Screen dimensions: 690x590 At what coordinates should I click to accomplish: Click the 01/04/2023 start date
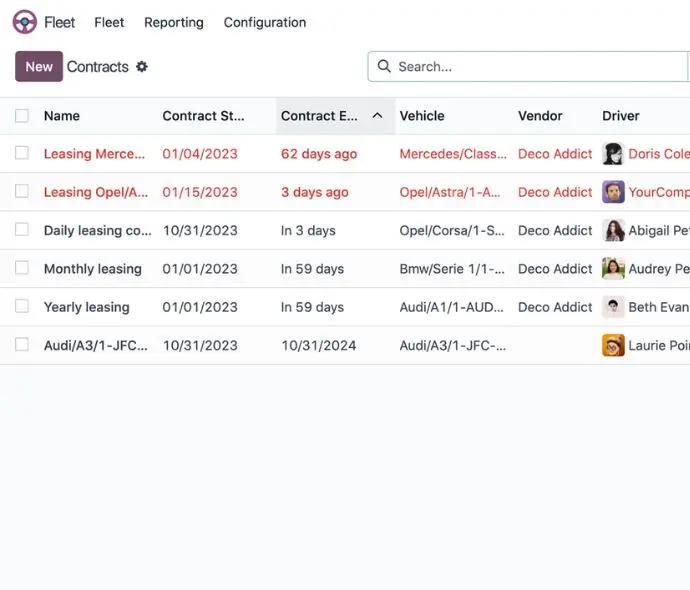pyautogui.click(x=200, y=154)
